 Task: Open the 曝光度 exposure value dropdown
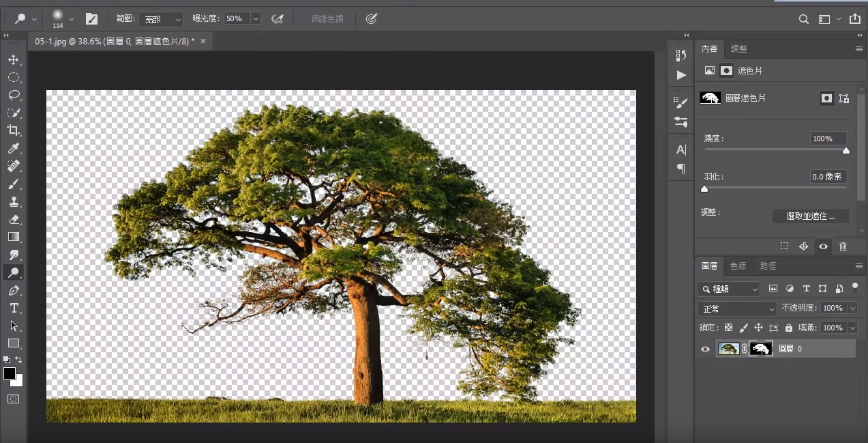tap(256, 19)
